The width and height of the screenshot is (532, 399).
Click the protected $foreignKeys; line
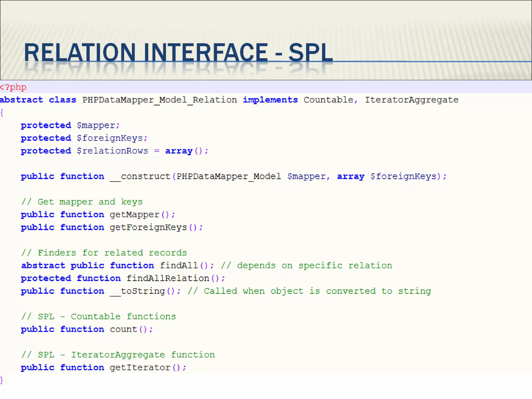(84, 138)
